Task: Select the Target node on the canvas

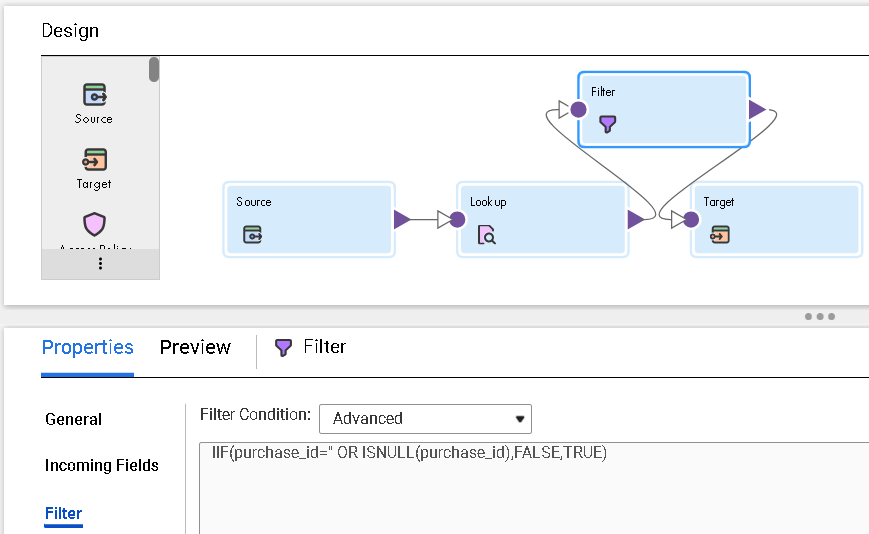Action: (776, 219)
